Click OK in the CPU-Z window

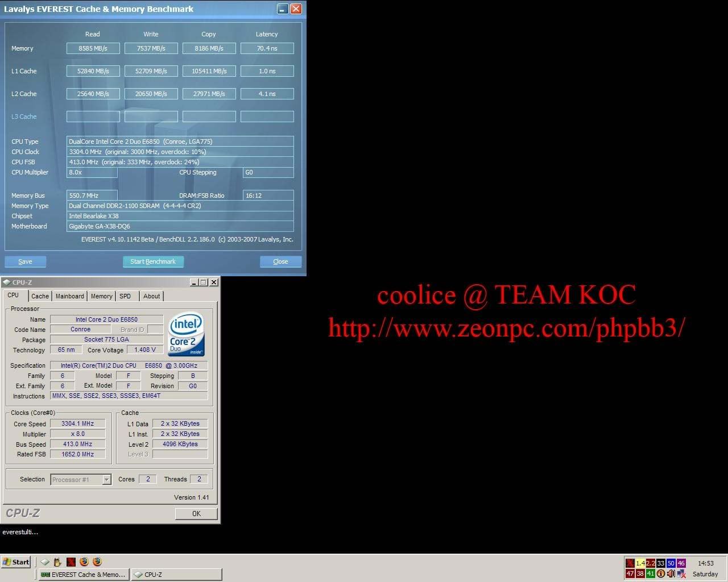click(196, 513)
